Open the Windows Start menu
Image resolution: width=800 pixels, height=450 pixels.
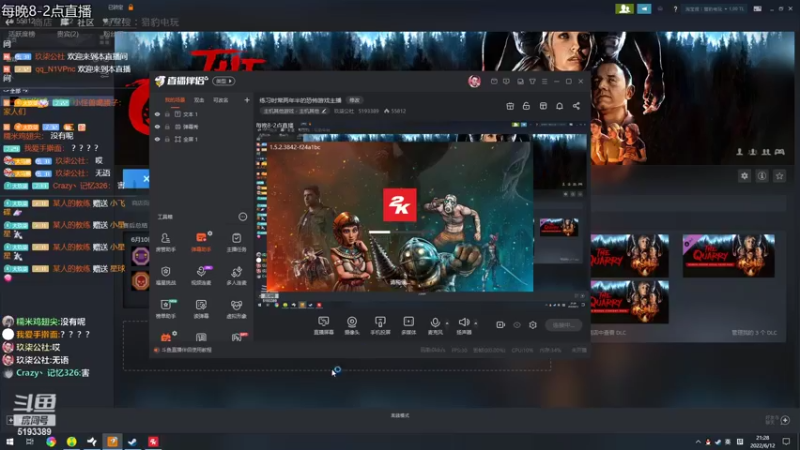[10, 442]
